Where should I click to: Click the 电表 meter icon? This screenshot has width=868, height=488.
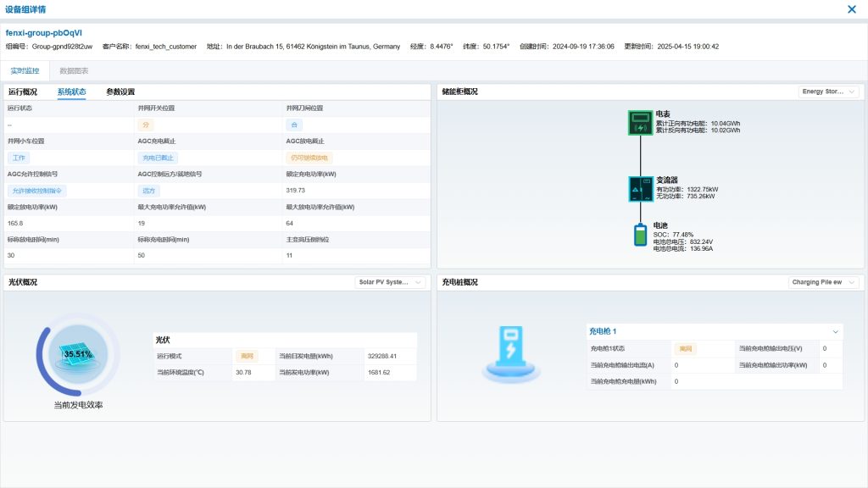[x=640, y=123]
